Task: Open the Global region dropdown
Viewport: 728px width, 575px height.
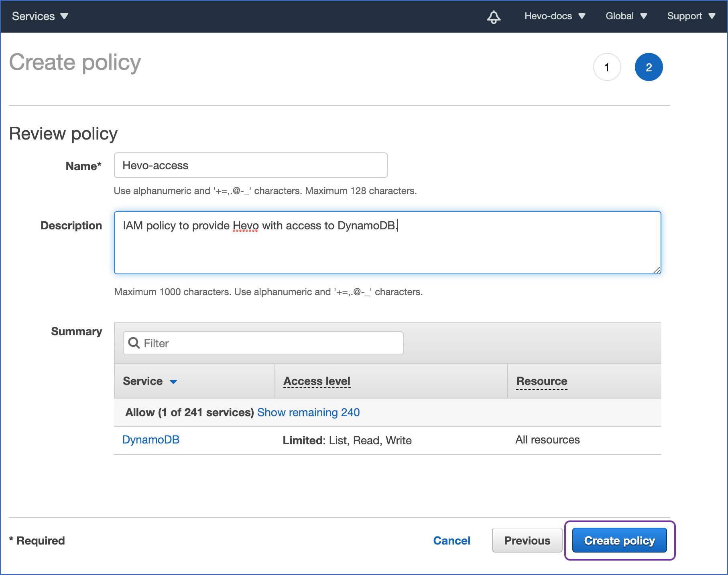Action: [x=626, y=16]
